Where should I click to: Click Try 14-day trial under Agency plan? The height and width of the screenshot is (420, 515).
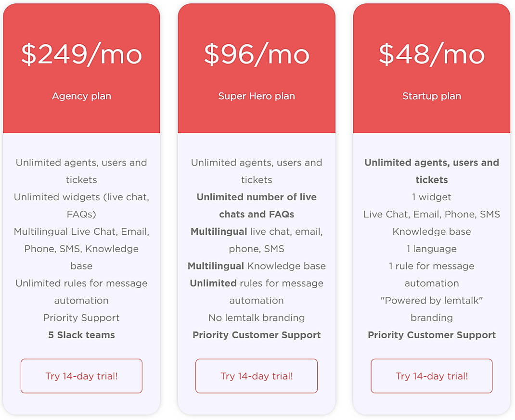pos(81,376)
